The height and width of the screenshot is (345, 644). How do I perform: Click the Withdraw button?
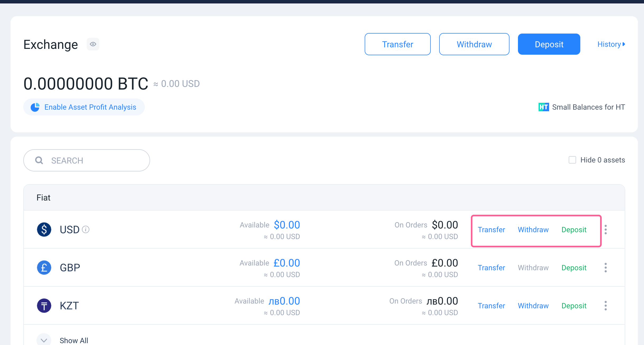pos(474,44)
